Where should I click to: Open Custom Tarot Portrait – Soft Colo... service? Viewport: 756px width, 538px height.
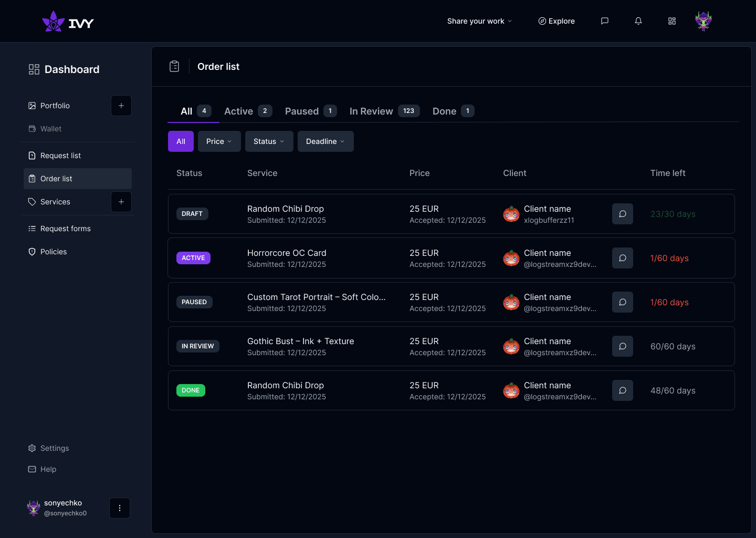317,297
